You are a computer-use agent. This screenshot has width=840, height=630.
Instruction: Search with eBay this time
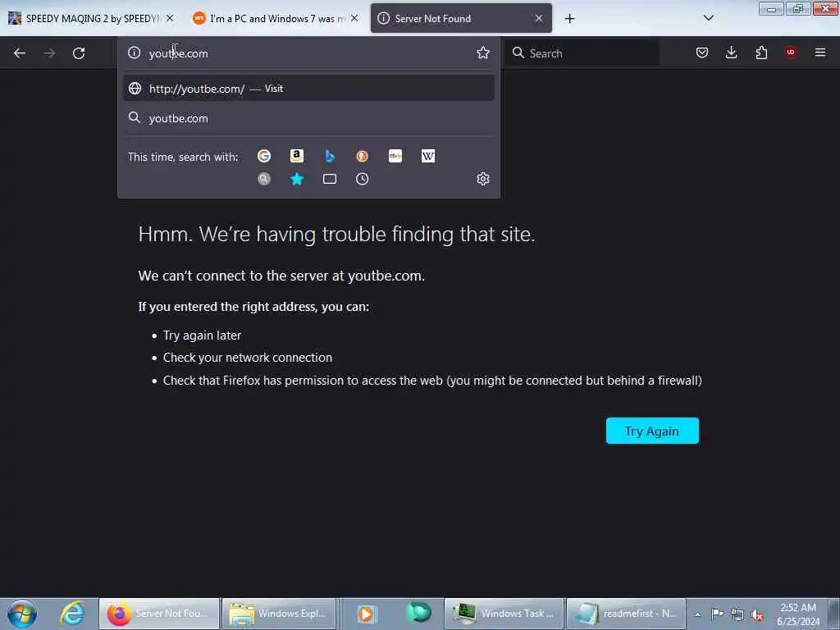click(x=395, y=156)
